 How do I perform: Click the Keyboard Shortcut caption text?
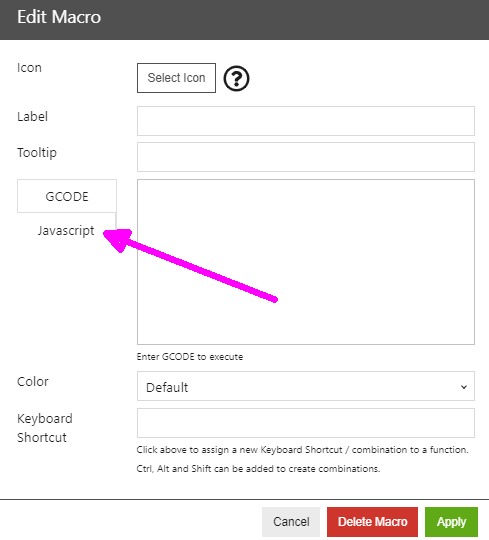pyautogui.click(x=45, y=428)
